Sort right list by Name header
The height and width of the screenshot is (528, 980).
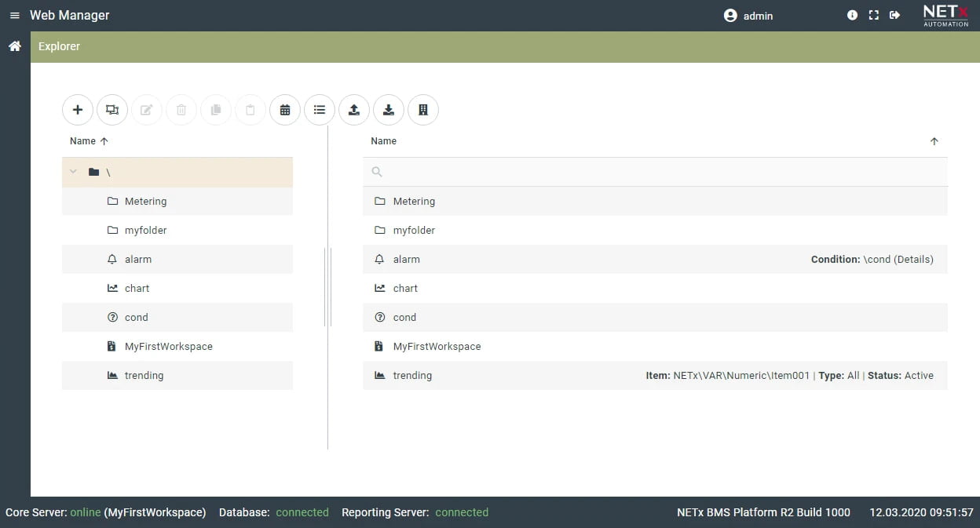[384, 141]
